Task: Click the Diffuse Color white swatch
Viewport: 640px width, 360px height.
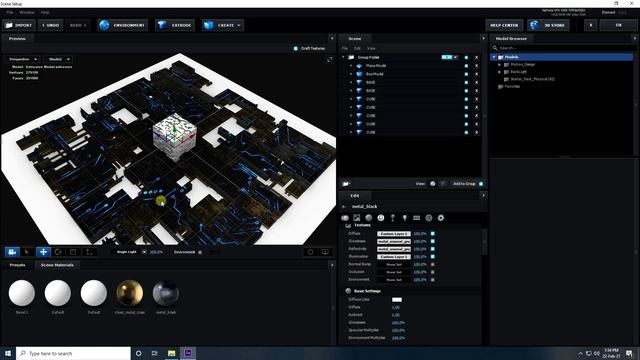Action: 397,300
